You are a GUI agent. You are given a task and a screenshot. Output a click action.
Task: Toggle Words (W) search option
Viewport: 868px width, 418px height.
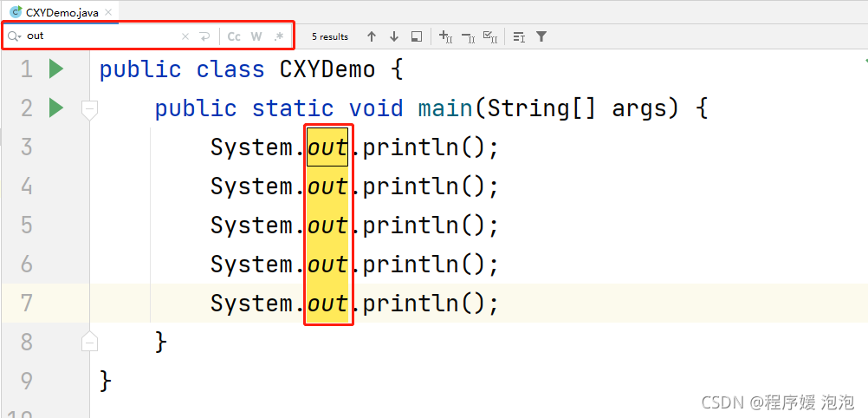pos(256,36)
